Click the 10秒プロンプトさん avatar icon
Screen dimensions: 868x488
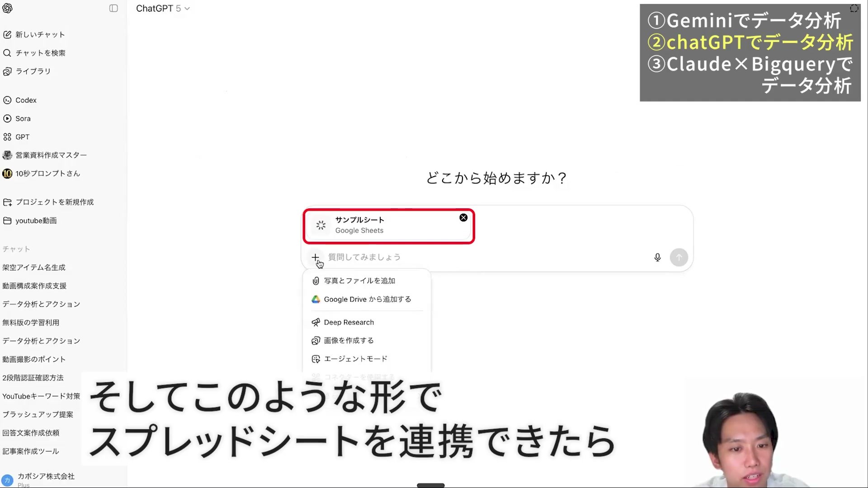pos(7,174)
